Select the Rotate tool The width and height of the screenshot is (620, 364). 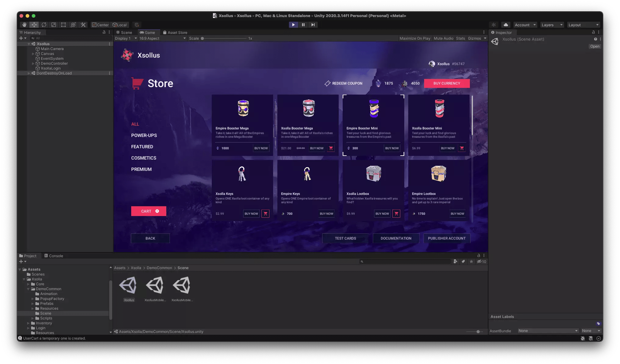click(44, 25)
